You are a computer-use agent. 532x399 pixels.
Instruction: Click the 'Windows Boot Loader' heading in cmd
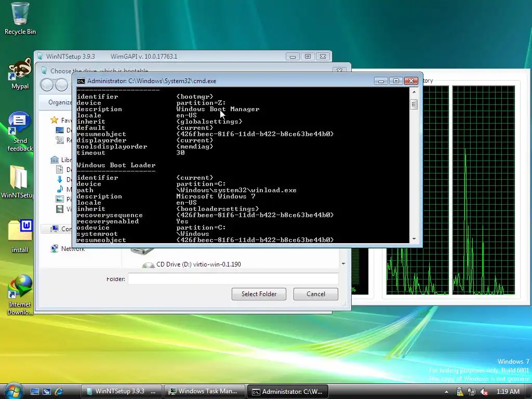(116, 165)
